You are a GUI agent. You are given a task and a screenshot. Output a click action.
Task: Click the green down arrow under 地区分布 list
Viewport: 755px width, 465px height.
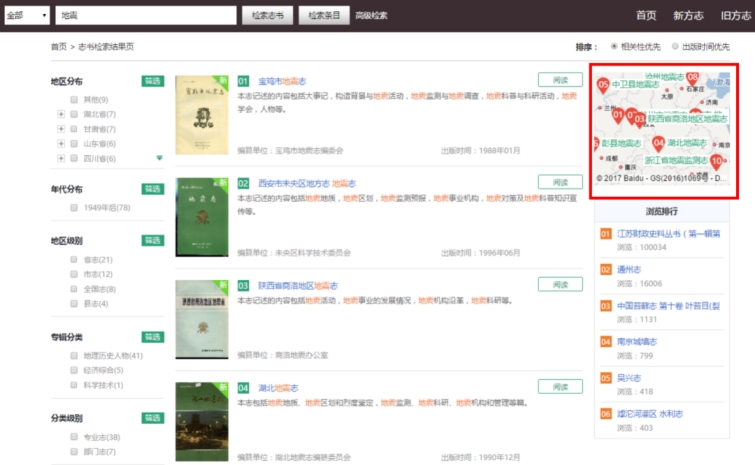tap(158, 158)
